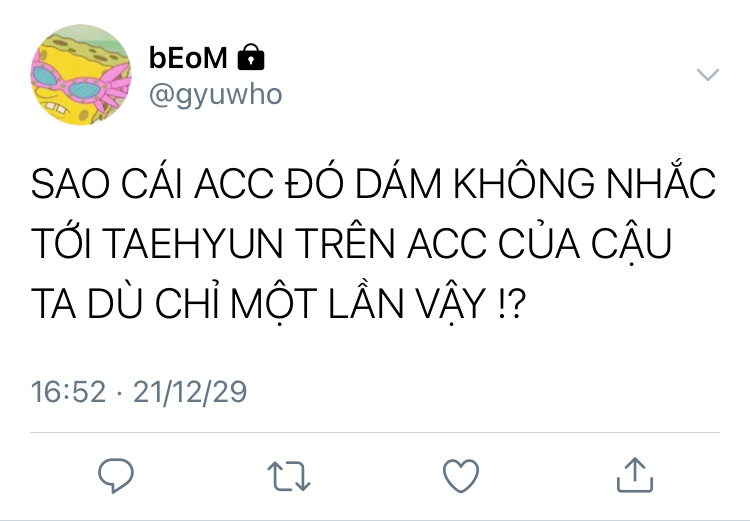This screenshot has width=750, height=521.
Task: Open the bEoM display name profile
Action: [x=188, y=58]
